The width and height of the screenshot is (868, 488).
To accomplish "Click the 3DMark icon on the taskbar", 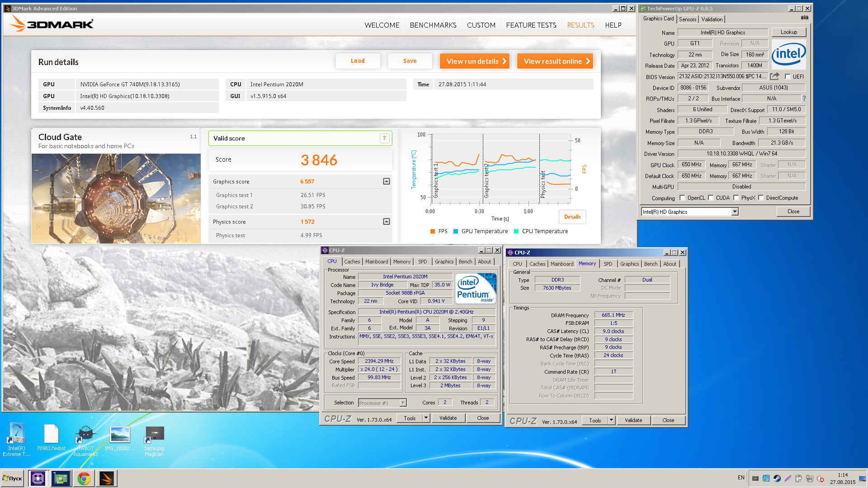I will (107, 479).
